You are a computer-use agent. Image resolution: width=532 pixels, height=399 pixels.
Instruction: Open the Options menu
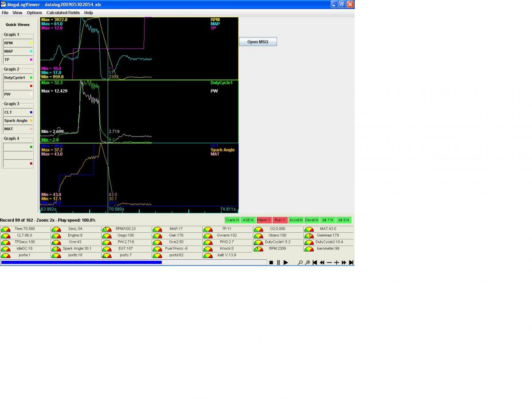[x=34, y=13]
